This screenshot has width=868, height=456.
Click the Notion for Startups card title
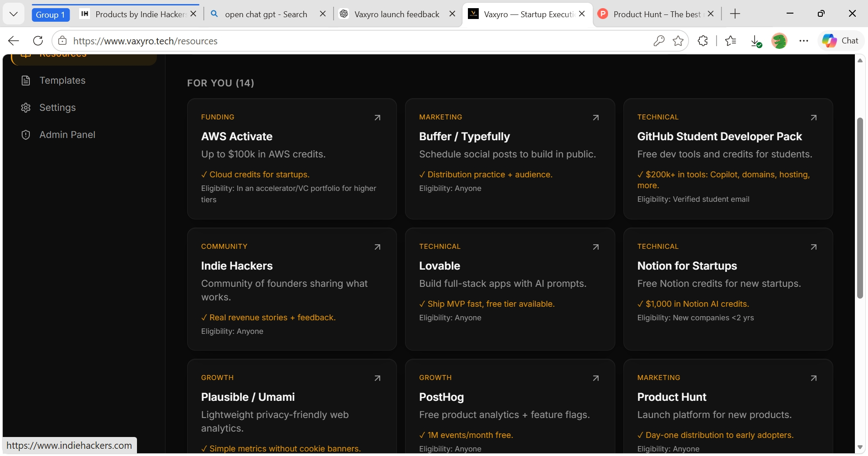coord(687,266)
